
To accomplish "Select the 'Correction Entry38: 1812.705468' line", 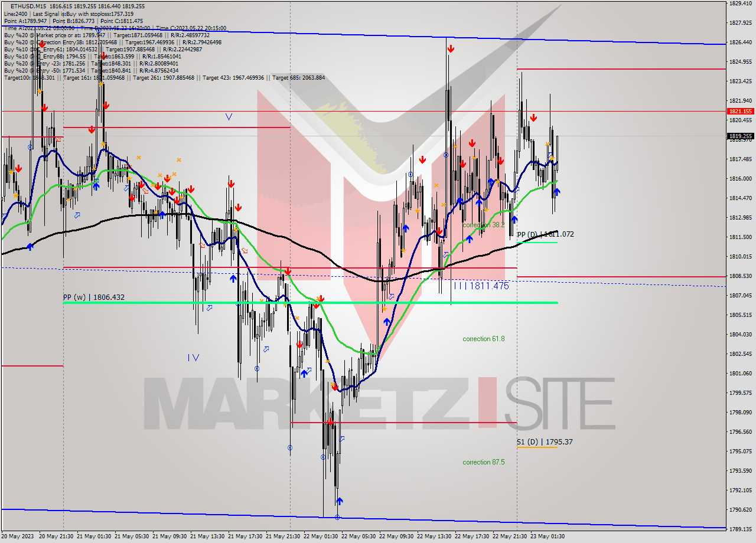I will [x=112, y=42].
